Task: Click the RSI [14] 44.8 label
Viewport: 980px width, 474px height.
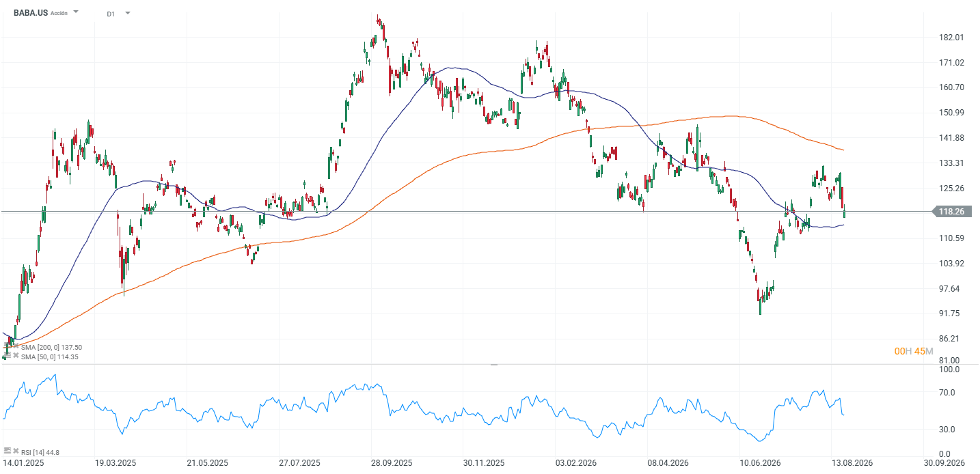Action: point(40,452)
